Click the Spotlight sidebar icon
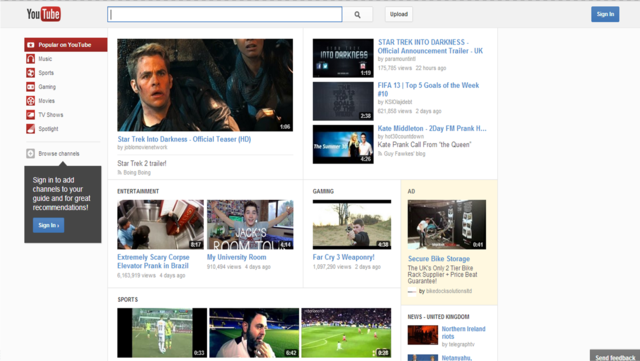 tap(31, 129)
